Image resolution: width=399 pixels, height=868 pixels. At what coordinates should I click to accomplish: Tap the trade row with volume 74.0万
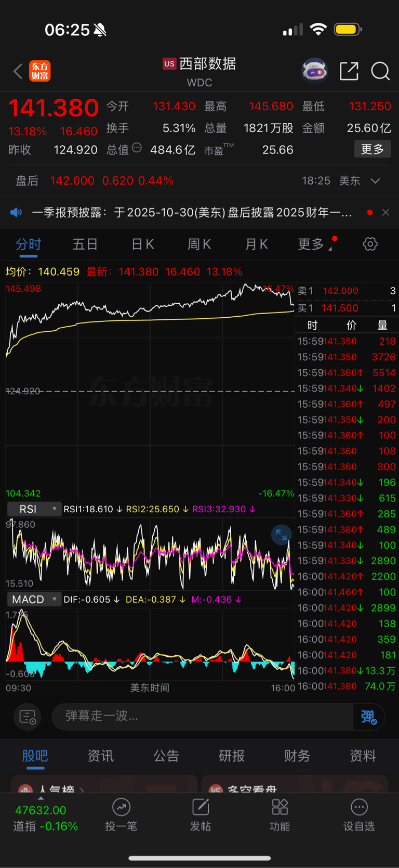(x=347, y=686)
